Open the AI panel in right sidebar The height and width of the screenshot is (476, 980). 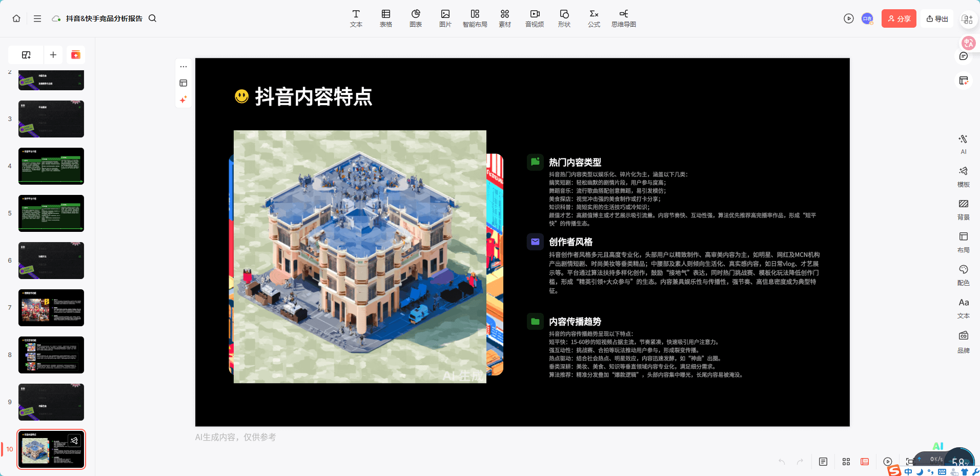tap(963, 144)
